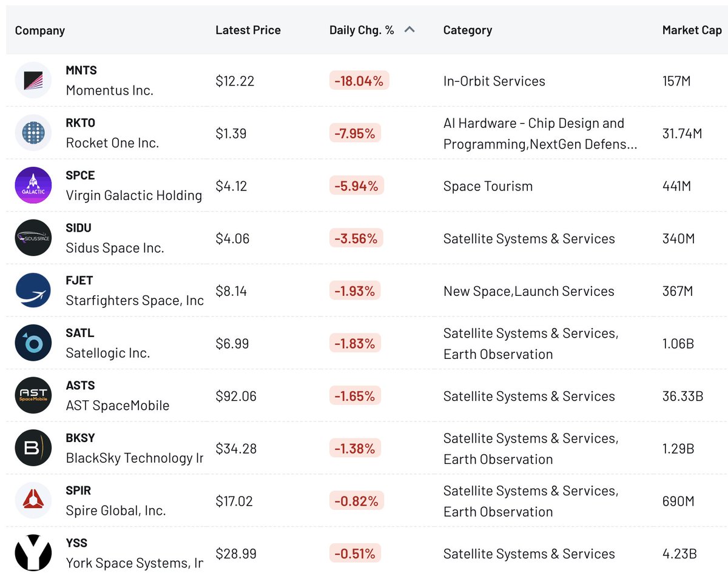The image size is (728, 576).
Task: Sort by the Company column header
Action: click(x=40, y=30)
